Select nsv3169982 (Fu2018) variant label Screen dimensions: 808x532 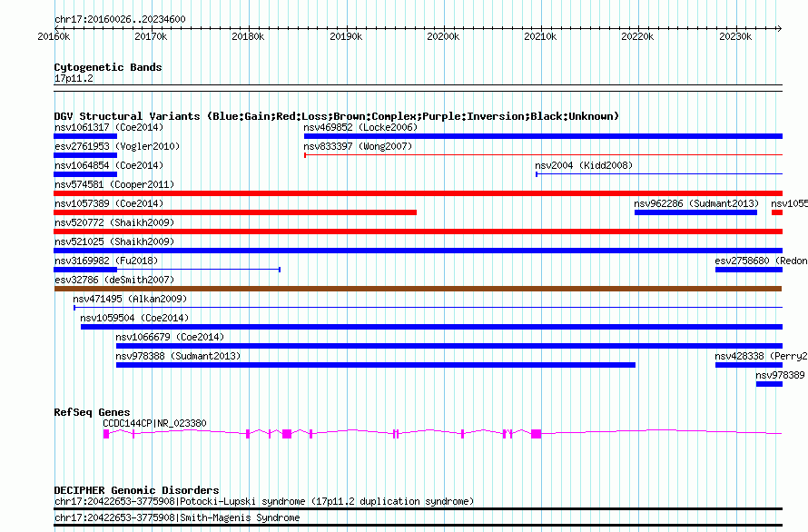point(106,261)
